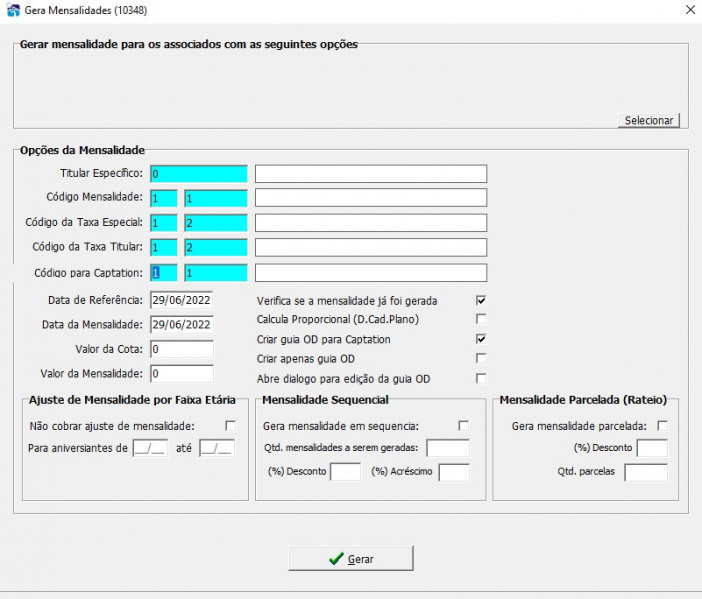Click the green checkmark on Gerar button
This screenshot has height=599, width=702.
click(x=336, y=558)
